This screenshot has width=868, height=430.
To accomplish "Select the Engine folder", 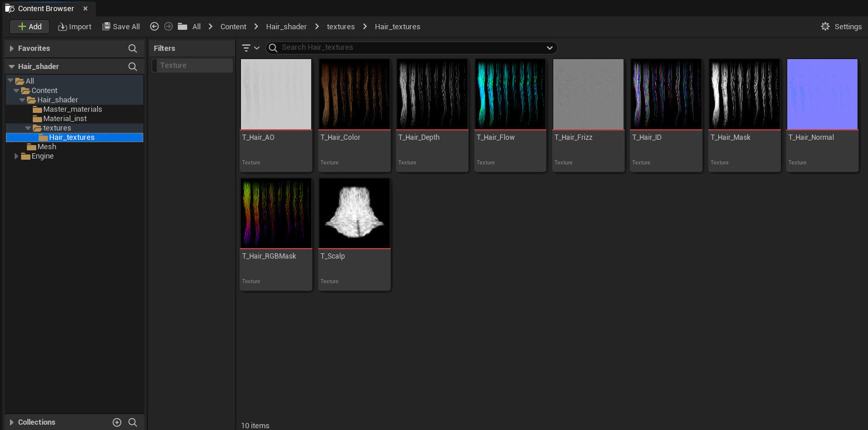I will point(42,156).
